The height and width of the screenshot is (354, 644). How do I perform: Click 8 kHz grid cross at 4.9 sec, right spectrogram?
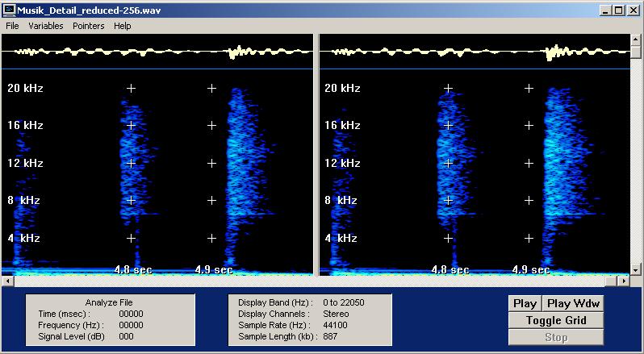(x=529, y=200)
